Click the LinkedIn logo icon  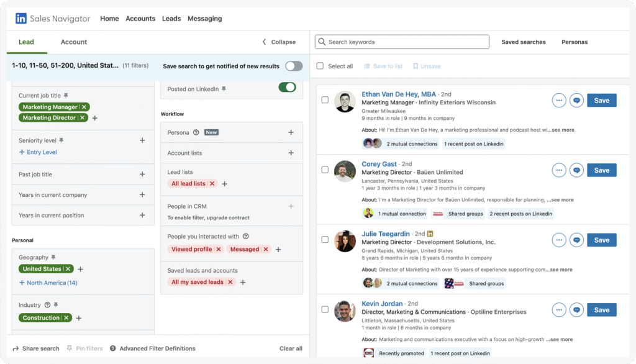[21, 19]
